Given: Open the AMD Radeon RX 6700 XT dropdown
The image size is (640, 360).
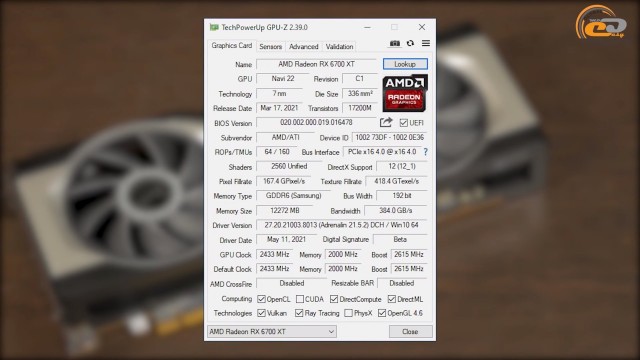Looking at the screenshot, I should click(272, 331).
